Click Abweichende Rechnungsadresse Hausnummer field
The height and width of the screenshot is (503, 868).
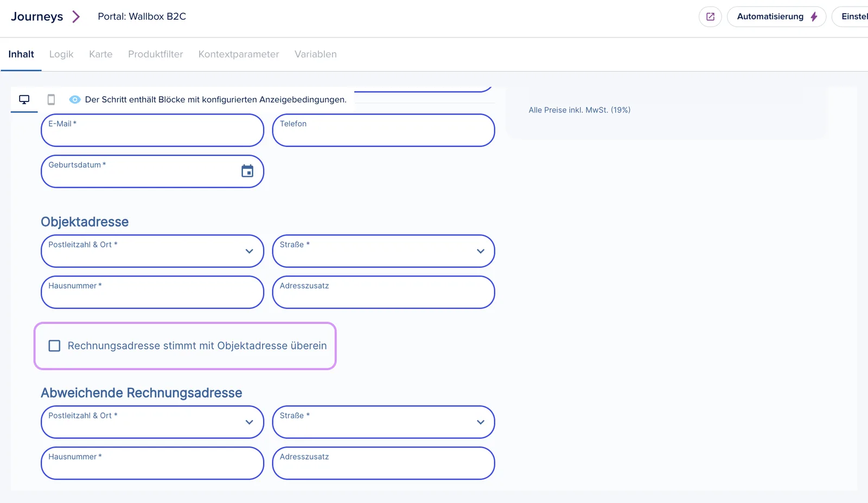(x=152, y=463)
